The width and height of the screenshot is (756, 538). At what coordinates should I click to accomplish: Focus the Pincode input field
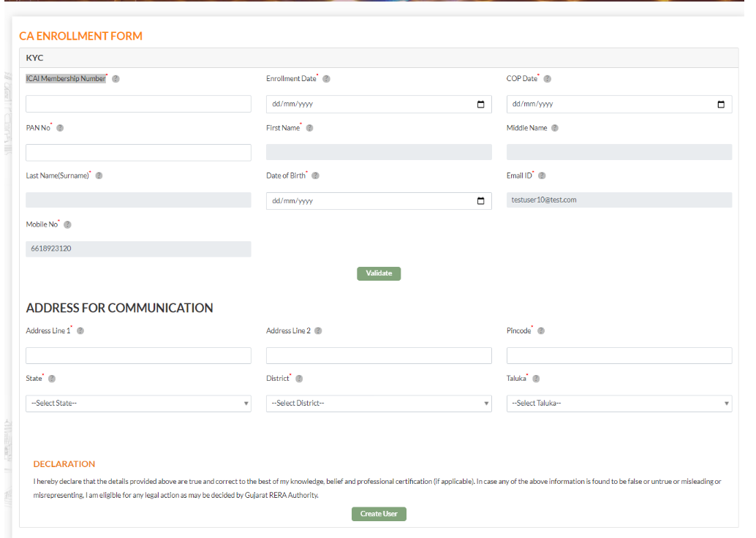619,355
